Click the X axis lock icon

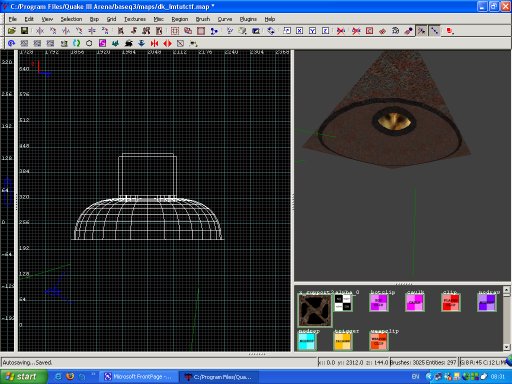pyautogui.click(x=300, y=31)
